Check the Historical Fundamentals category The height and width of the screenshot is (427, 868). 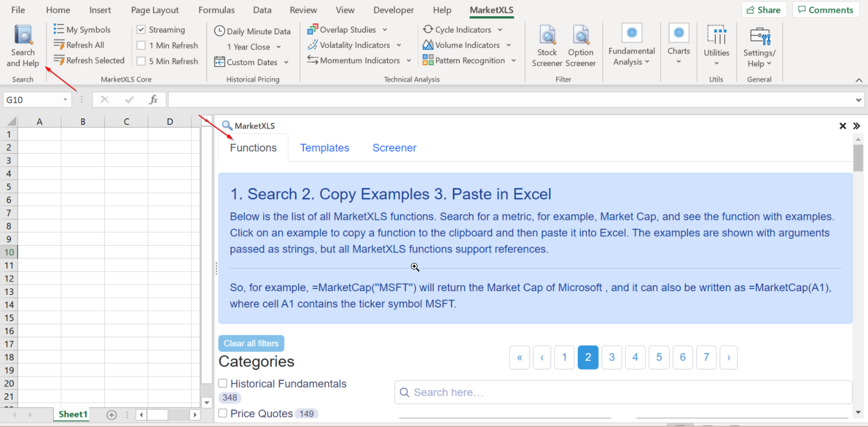click(x=223, y=384)
